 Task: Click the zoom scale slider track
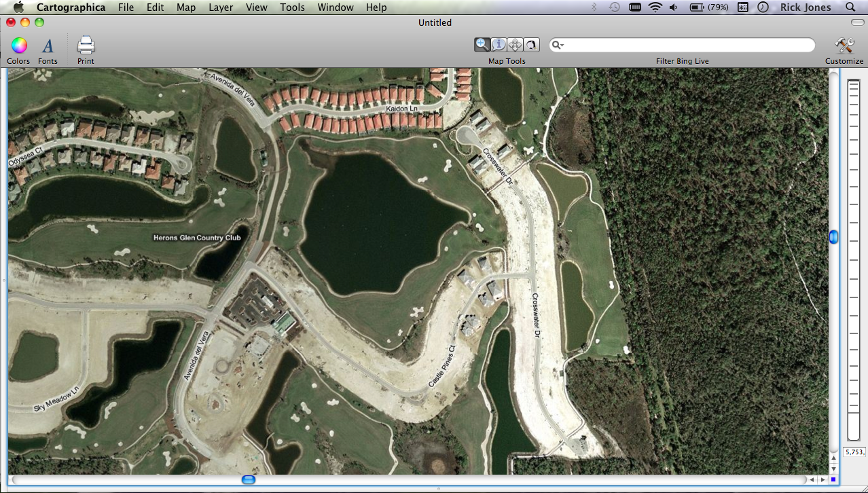tap(853, 258)
